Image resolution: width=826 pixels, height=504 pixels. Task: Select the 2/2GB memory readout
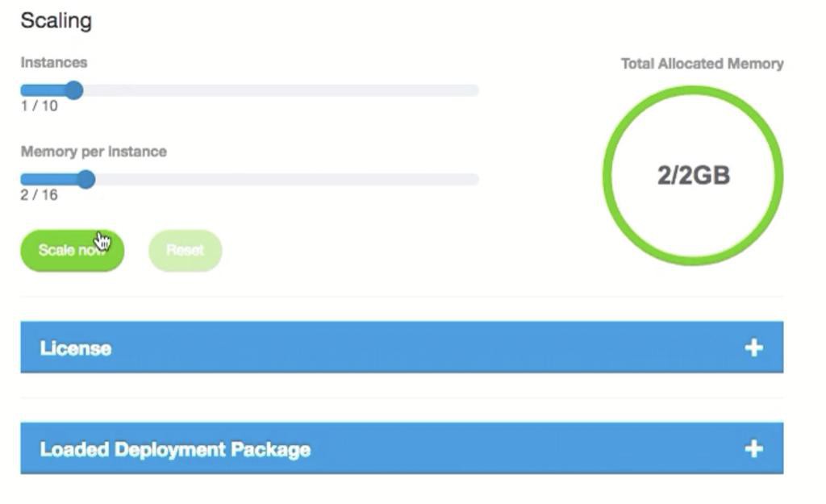coord(693,175)
